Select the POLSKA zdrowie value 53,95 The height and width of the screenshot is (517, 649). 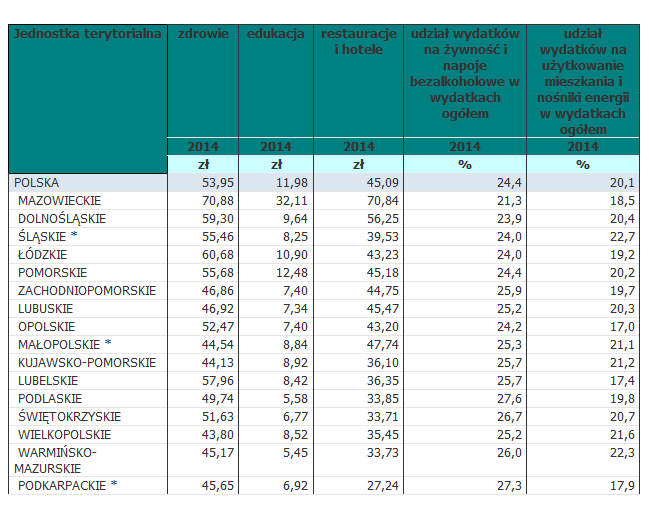pyautogui.click(x=218, y=183)
